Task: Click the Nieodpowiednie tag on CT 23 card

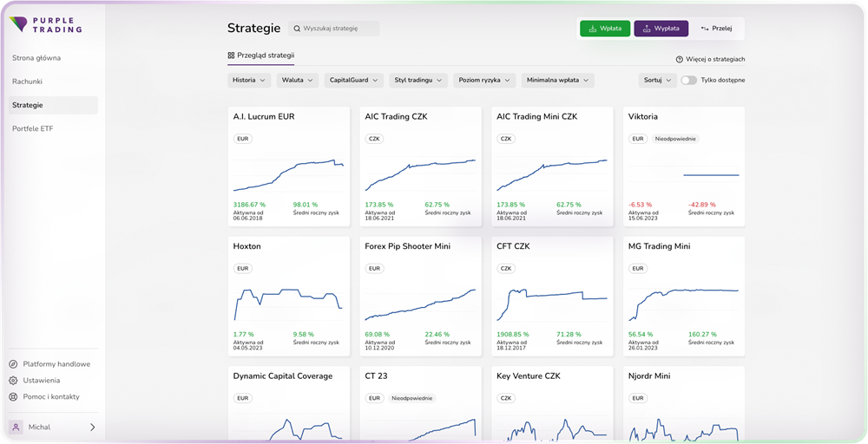Action: pos(411,398)
